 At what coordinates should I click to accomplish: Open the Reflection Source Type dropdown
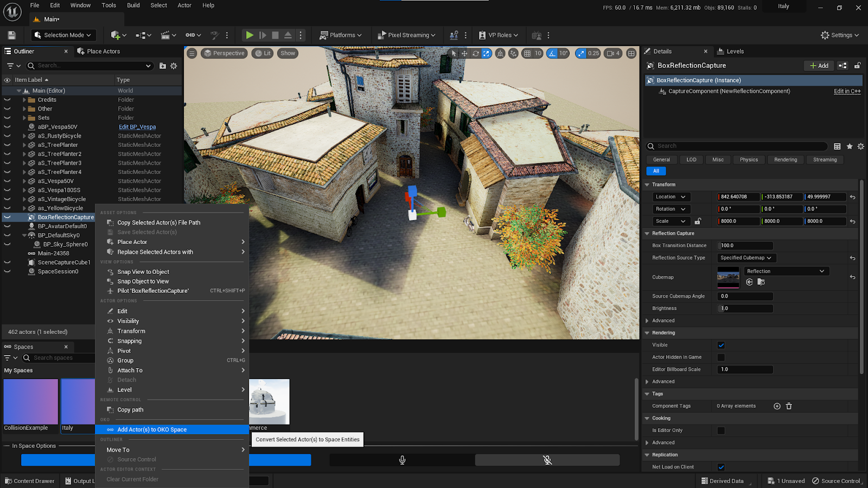click(746, 258)
